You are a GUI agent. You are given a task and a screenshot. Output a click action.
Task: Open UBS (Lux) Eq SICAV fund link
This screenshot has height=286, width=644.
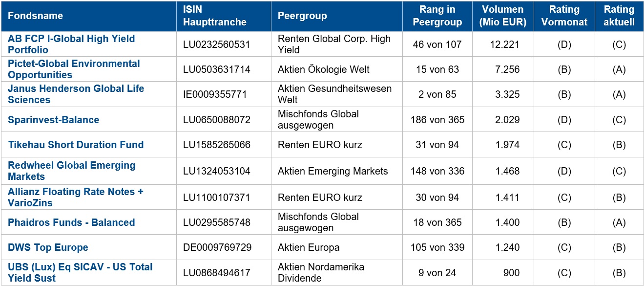coord(80,272)
